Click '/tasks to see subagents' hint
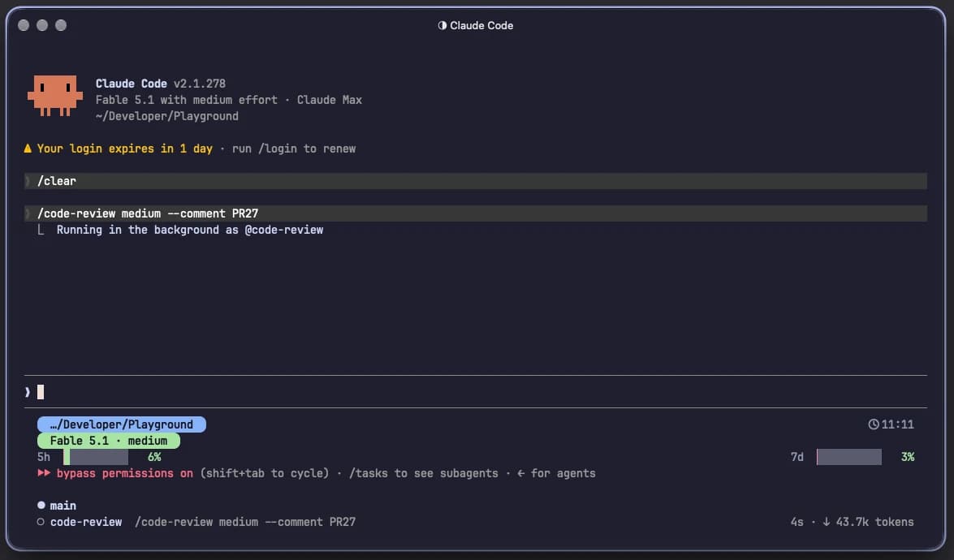Viewport: 954px width, 560px height. [424, 473]
